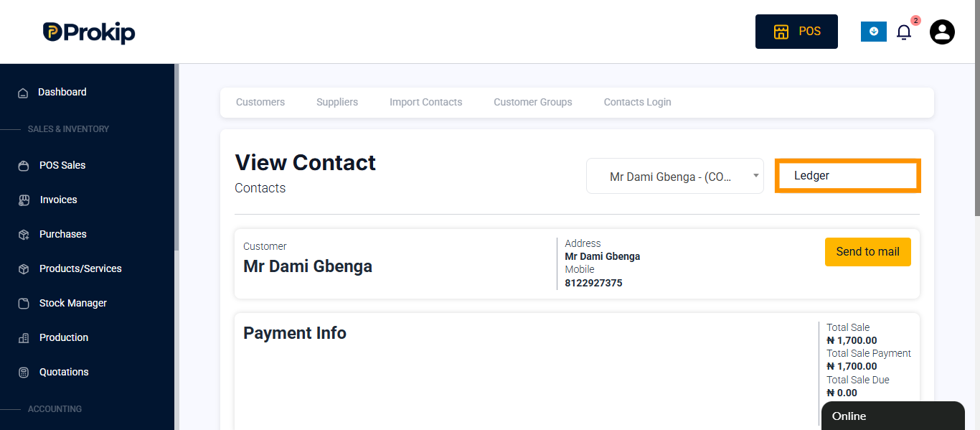Screen dimensions: 980x430
Task: Click the POS Sales basket icon
Action: tap(24, 166)
